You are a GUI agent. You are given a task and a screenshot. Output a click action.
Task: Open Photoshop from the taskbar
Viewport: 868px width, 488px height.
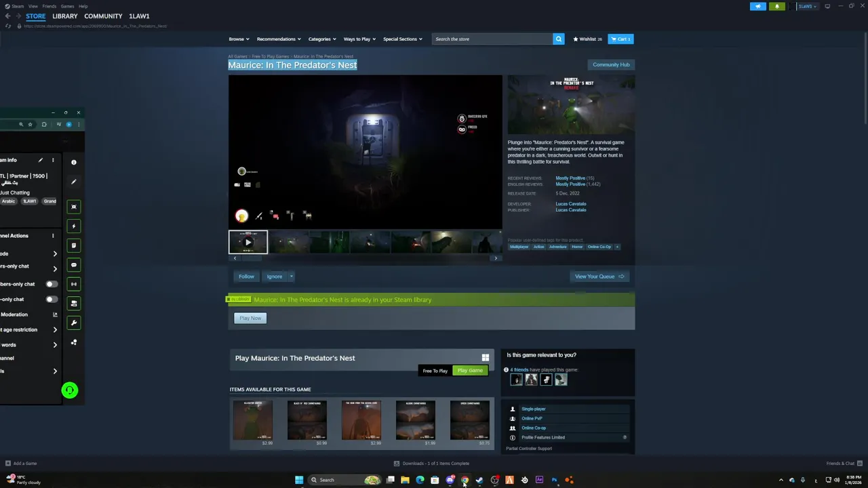pos(554,480)
